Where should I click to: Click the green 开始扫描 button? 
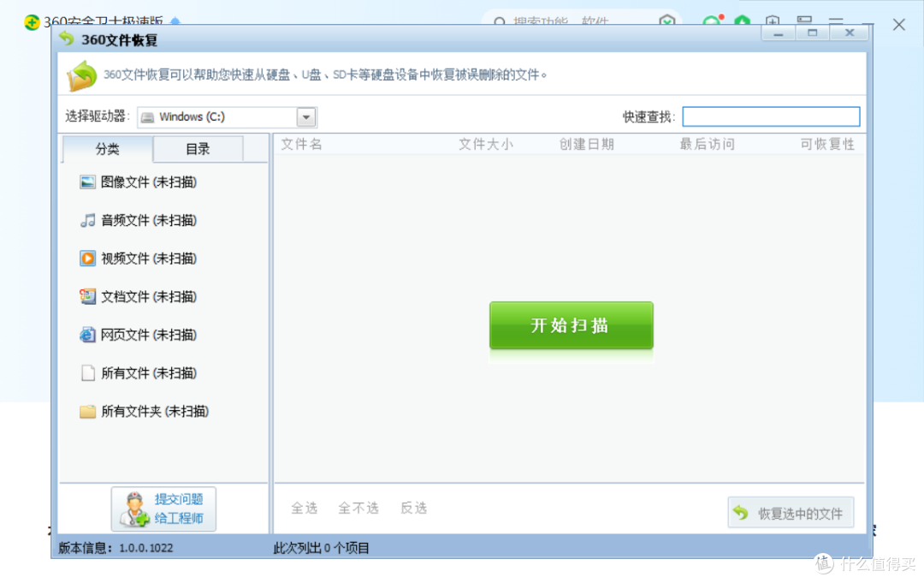tap(571, 324)
